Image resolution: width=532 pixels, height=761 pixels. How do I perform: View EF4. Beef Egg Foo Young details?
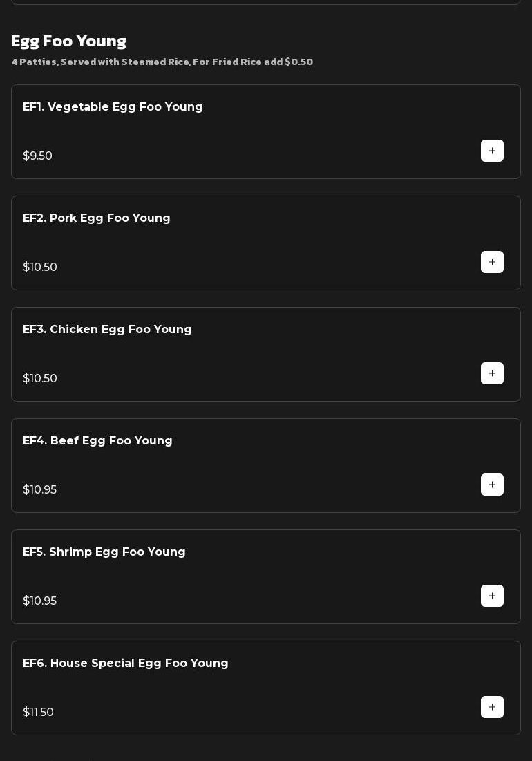97,441
